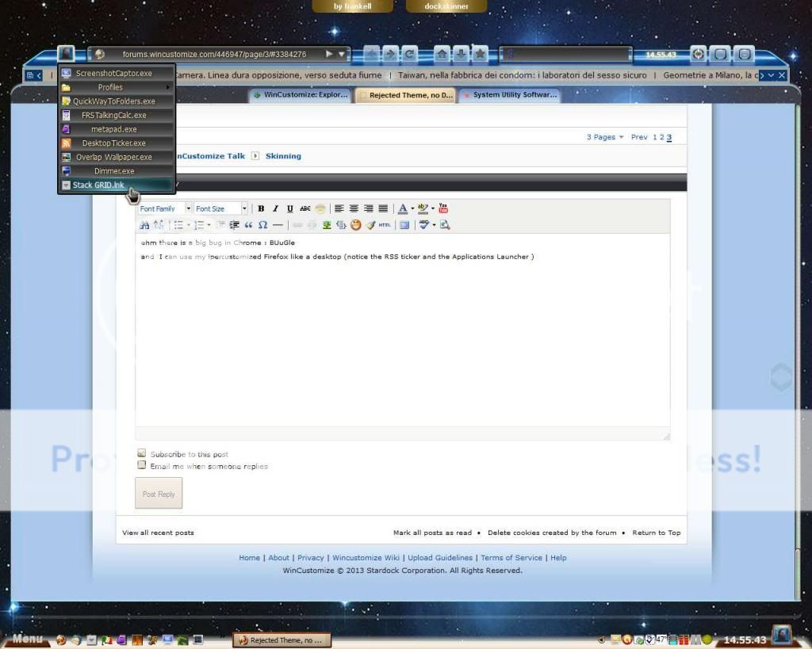Image resolution: width=812 pixels, height=649 pixels.
Task: Align text left
Action: (x=339, y=208)
